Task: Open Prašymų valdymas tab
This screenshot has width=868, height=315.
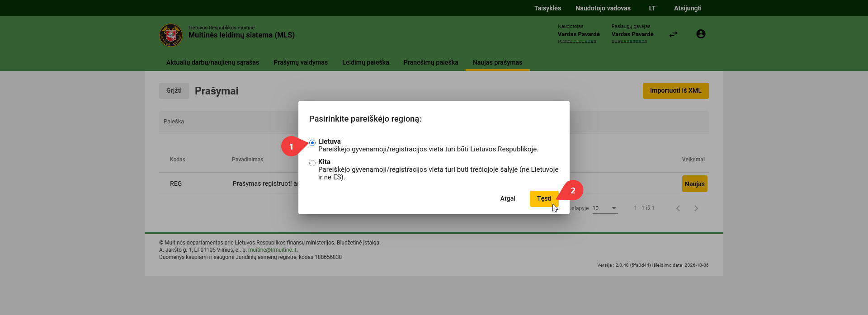Action: (301, 62)
